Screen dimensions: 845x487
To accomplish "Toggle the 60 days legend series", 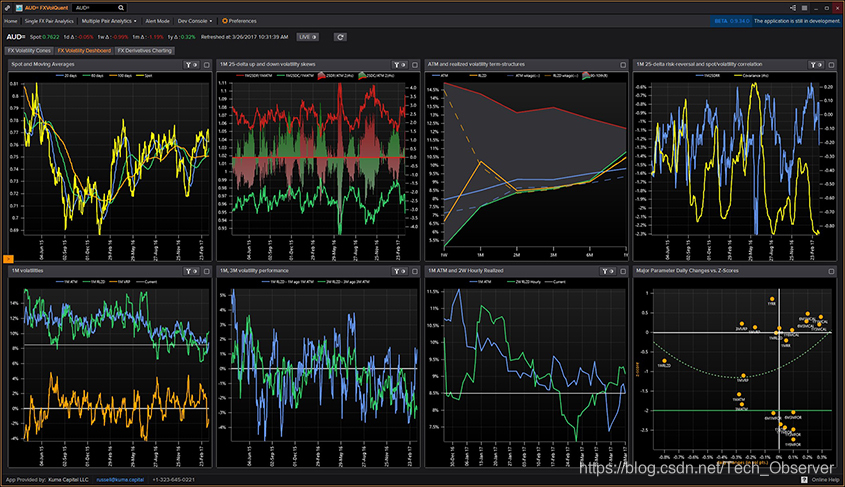I will click(x=93, y=76).
